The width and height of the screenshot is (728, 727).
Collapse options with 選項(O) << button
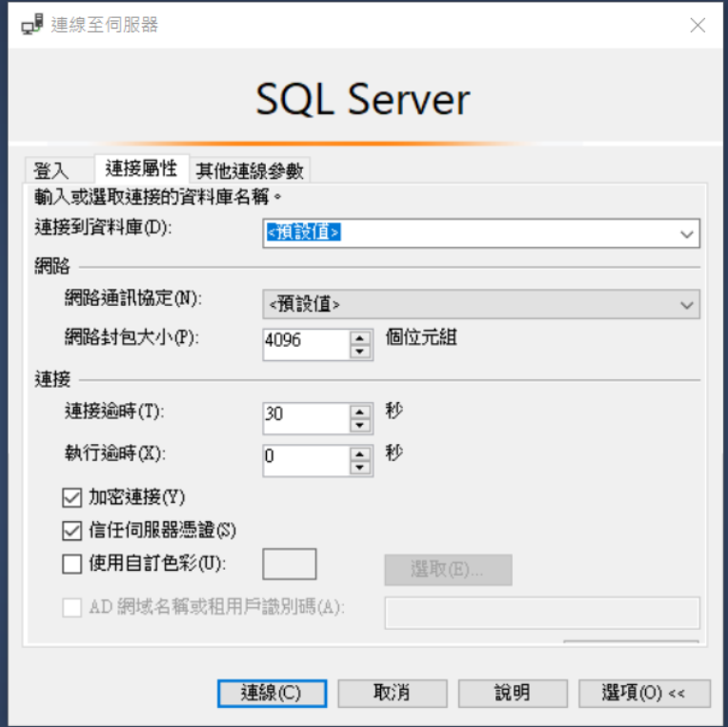(x=644, y=693)
